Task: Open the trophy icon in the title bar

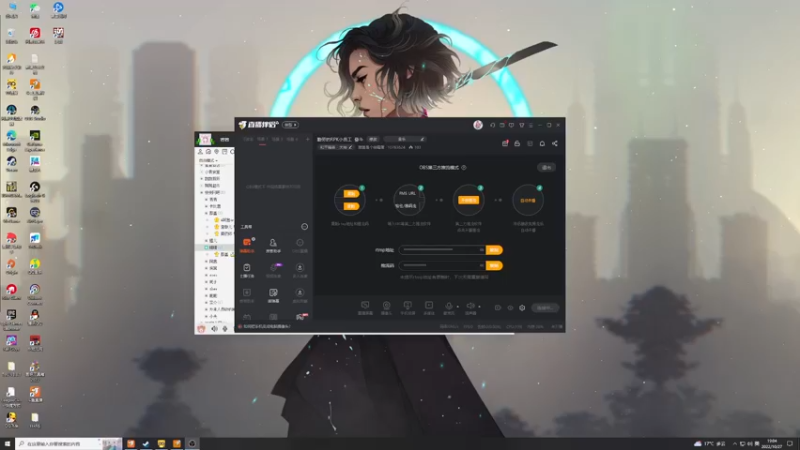Action: (521, 125)
